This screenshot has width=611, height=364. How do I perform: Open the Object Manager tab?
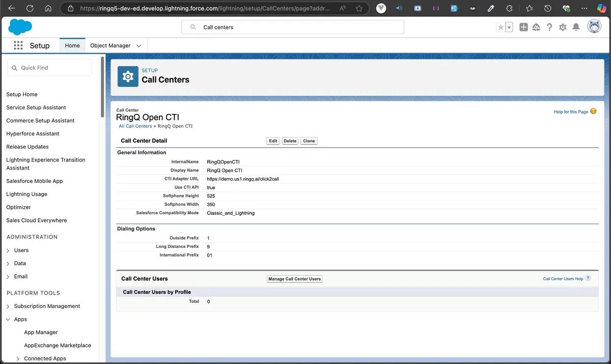click(110, 45)
